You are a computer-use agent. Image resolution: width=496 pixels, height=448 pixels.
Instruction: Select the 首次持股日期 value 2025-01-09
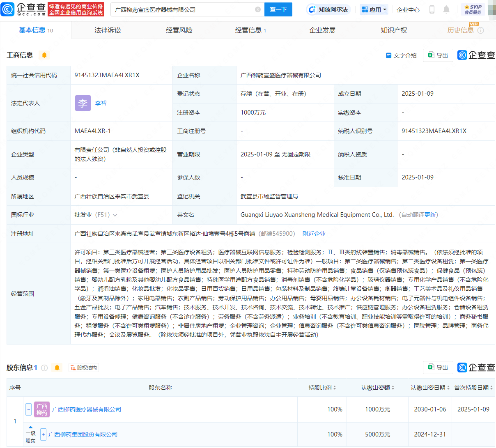pyautogui.click(x=473, y=409)
